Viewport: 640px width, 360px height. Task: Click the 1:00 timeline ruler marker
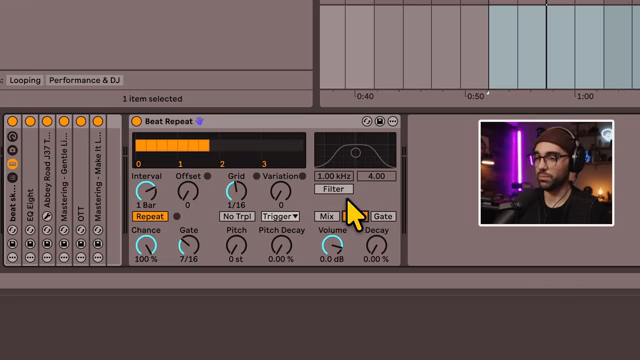585,96
